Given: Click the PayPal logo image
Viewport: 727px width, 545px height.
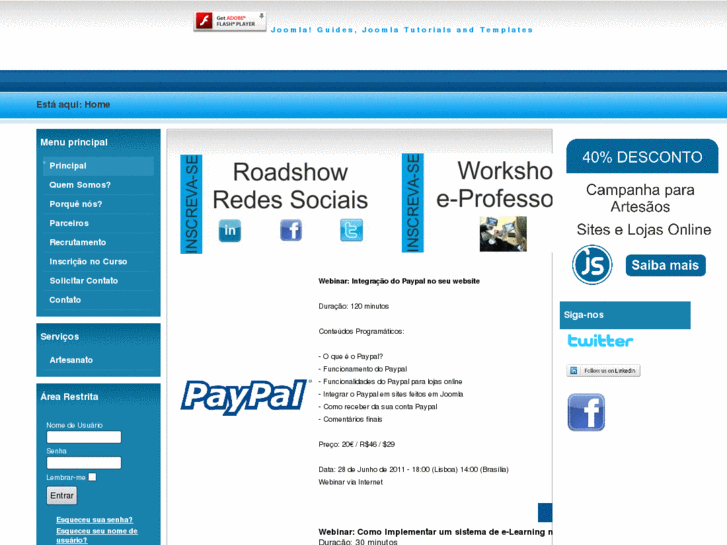Looking at the screenshot, I should click(246, 397).
